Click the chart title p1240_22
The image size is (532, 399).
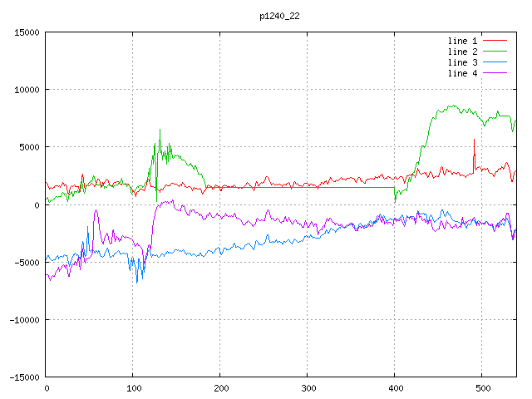280,16
